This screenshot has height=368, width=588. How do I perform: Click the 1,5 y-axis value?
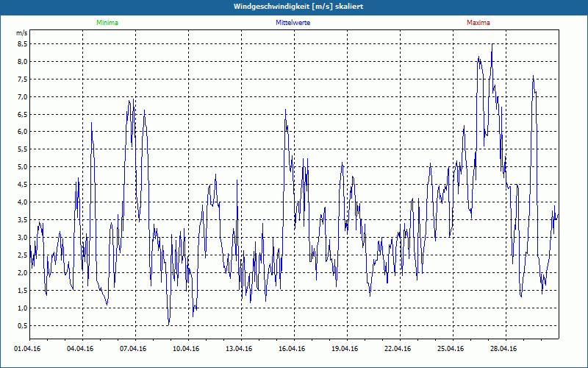coord(23,291)
